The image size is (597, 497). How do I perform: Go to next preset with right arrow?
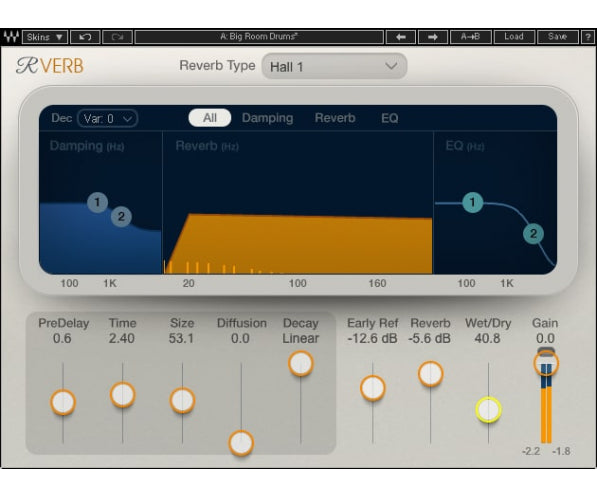coord(433,37)
